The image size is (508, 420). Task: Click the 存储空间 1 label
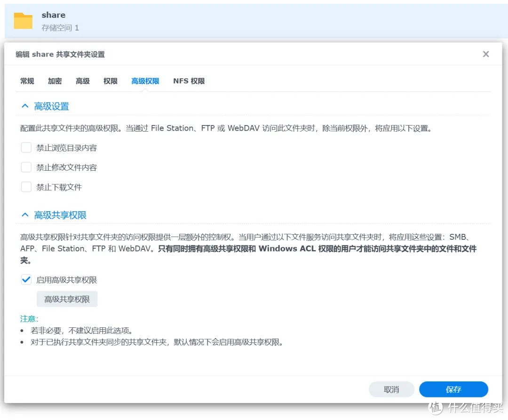click(x=61, y=28)
